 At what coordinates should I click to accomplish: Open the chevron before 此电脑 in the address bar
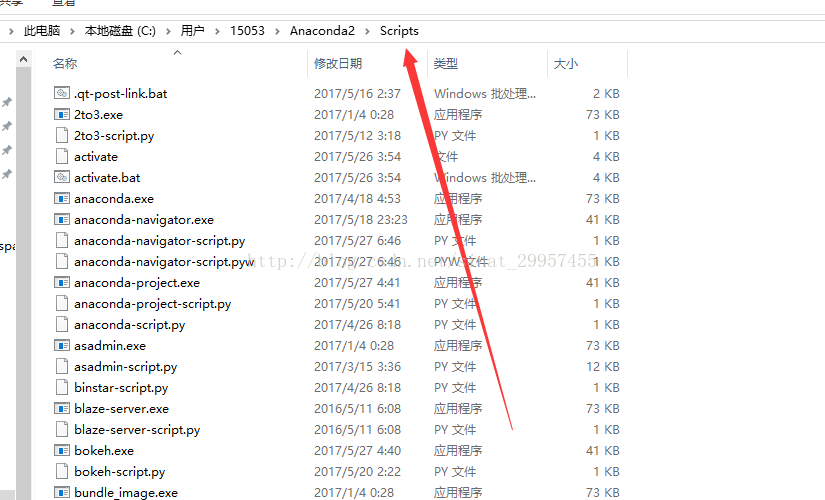(11, 32)
